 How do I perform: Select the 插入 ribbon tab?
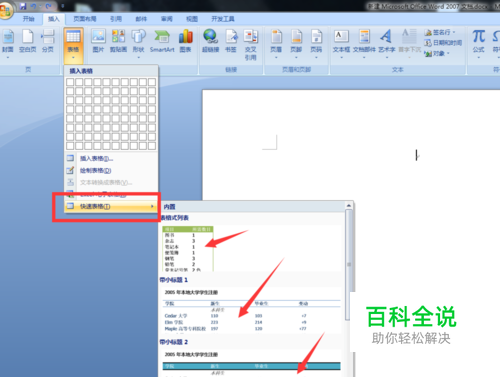pyautogui.click(x=54, y=19)
